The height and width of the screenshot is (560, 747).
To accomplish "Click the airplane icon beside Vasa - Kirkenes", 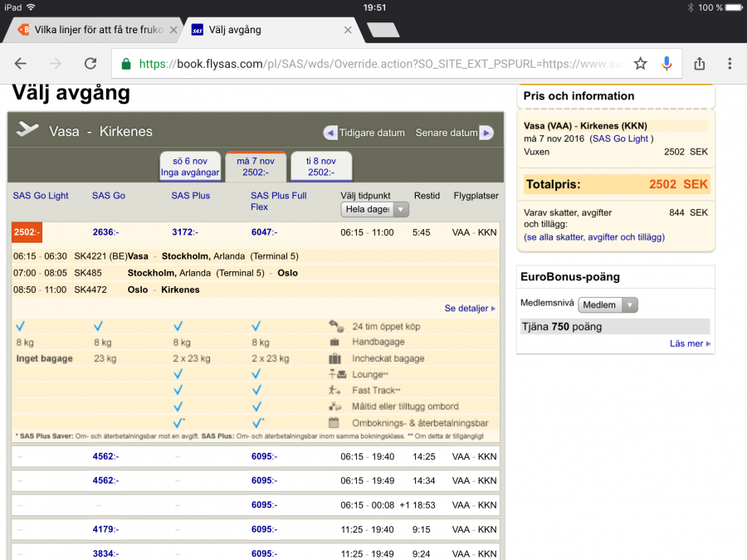I will click(27, 129).
